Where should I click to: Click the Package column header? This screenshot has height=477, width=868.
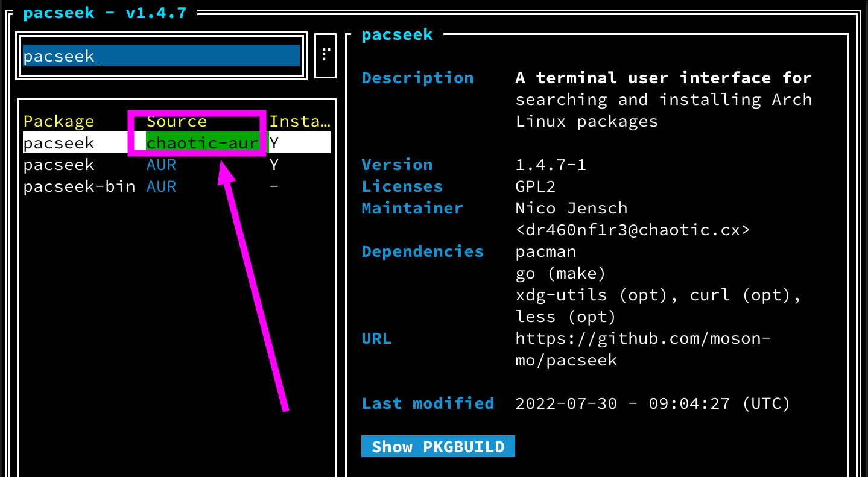click(59, 121)
